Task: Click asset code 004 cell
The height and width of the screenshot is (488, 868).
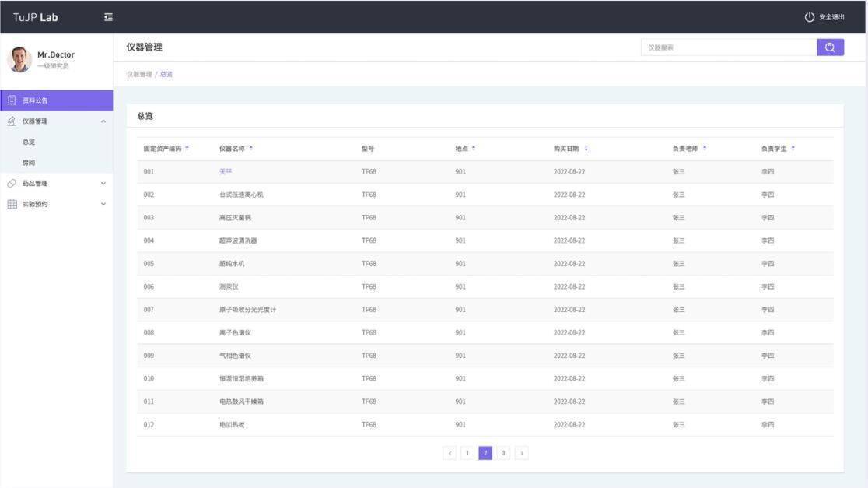Action: click(x=149, y=241)
